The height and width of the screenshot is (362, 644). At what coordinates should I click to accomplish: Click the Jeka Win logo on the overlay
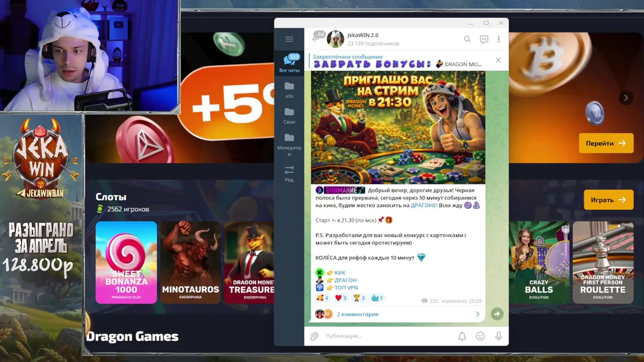coord(40,158)
